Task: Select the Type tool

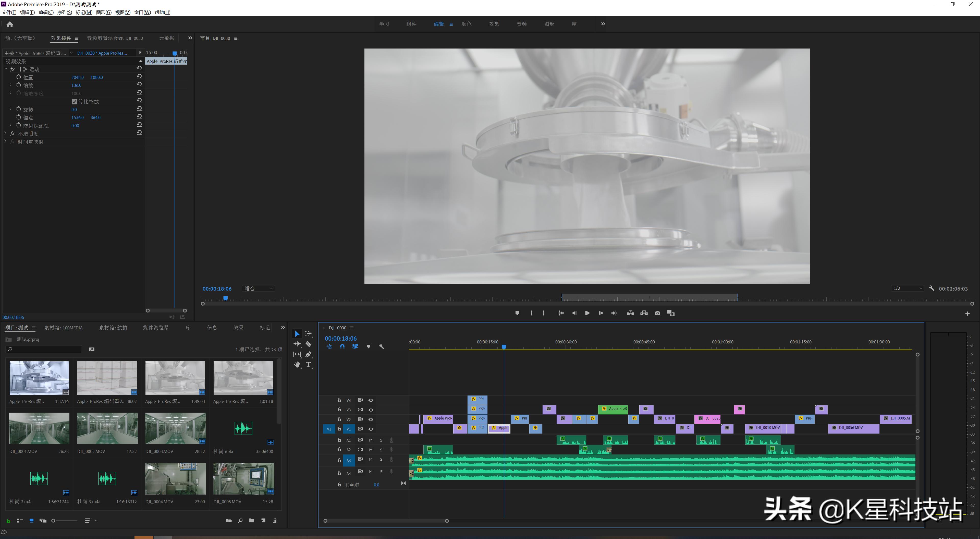Action: coord(309,365)
